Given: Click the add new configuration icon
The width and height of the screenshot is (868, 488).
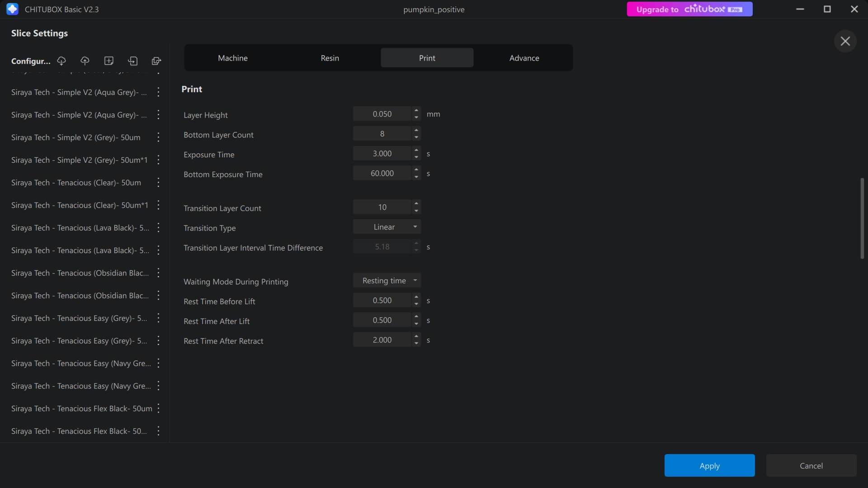Looking at the screenshot, I should (109, 61).
